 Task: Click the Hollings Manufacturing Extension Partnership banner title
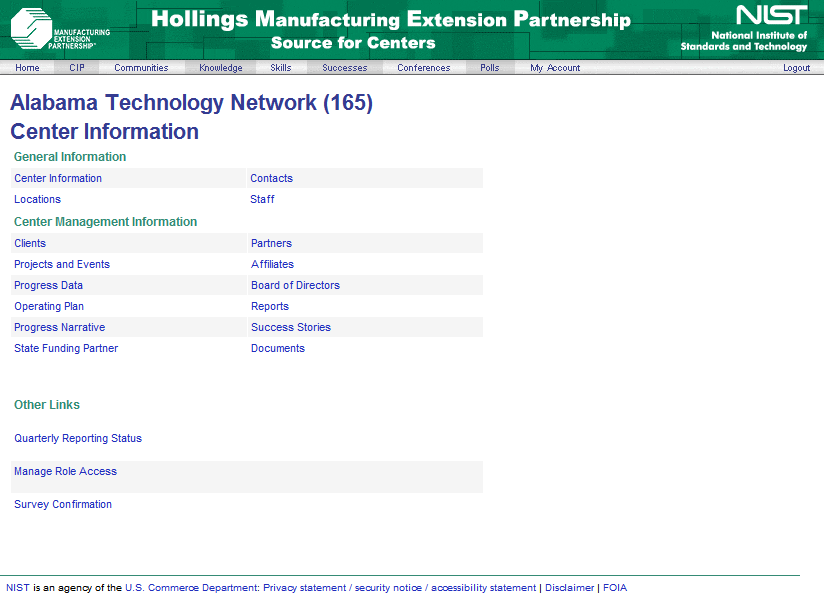(391, 20)
